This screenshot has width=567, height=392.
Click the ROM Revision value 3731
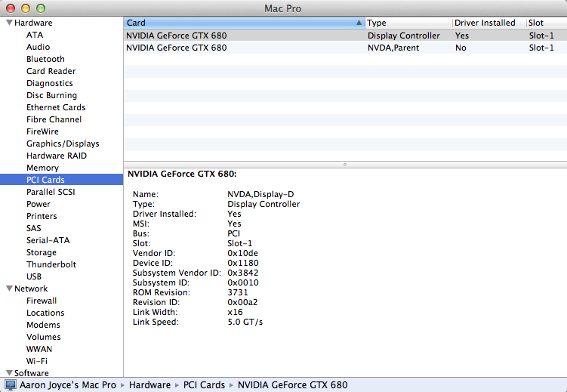pyautogui.click(x=238, y=292)
